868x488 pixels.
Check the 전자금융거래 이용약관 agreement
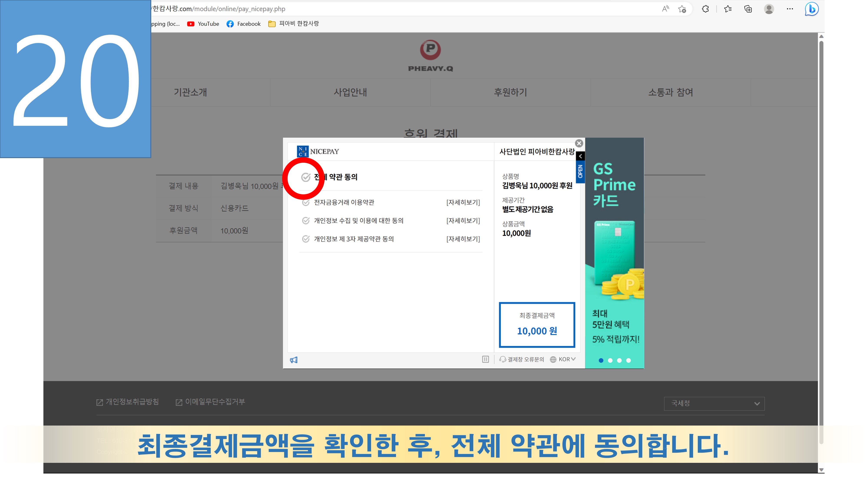coord(306,202)
